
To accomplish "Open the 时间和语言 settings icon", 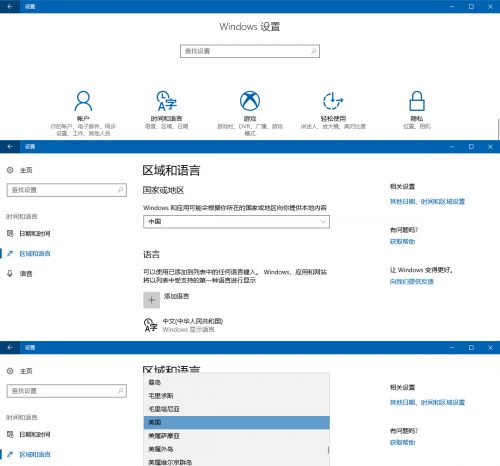I will click(166, 101).
